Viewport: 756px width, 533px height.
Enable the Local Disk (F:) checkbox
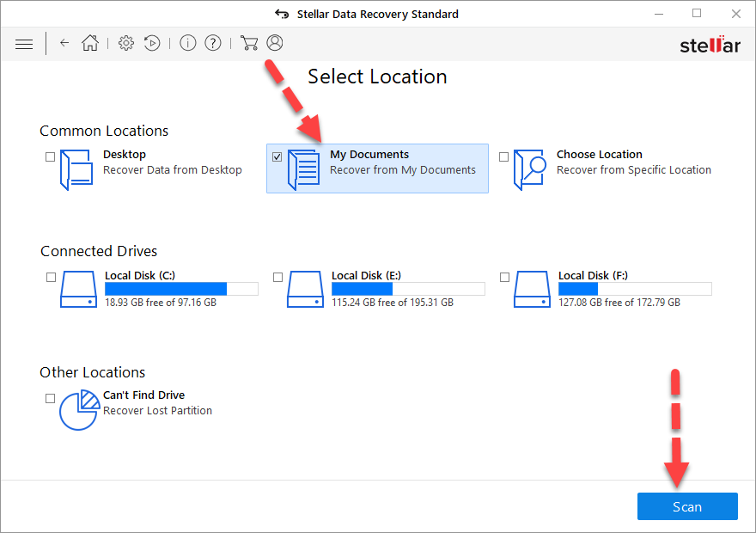(504, 278)
